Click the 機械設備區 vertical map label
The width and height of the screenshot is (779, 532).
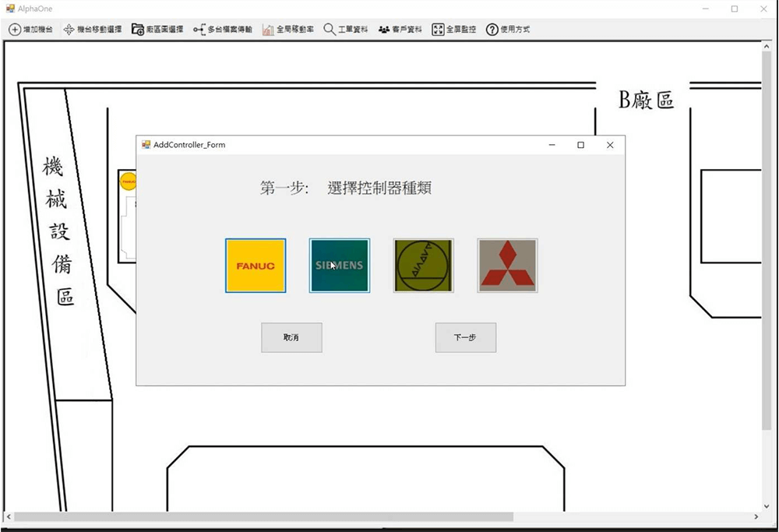(58, 231)
